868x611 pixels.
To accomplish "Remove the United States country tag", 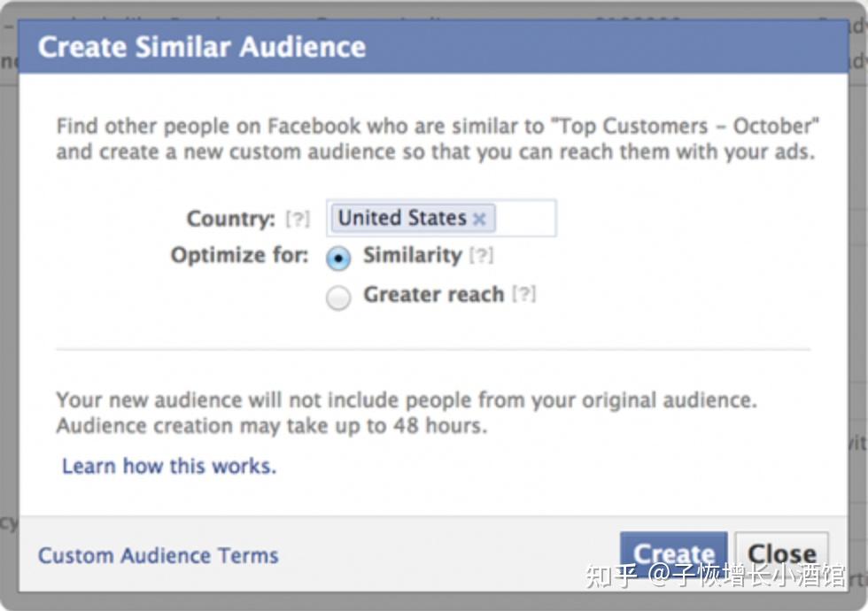I will click(479, 220).
